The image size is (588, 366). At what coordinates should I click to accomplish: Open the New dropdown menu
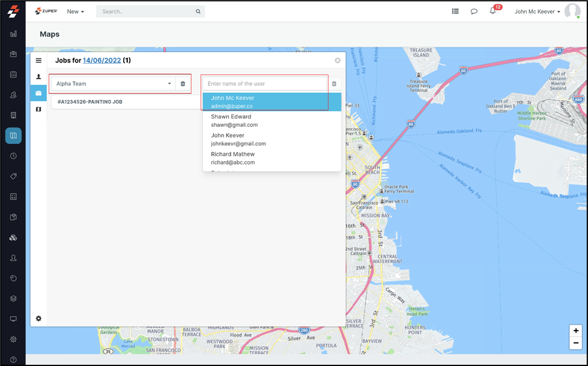click(75, 11)
